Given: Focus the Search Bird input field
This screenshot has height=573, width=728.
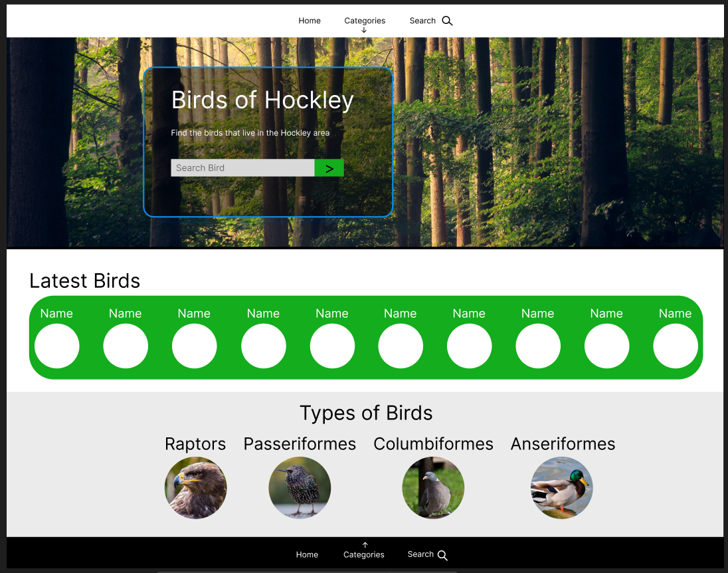Looking at the screenshot, I should tap(242, 168).
